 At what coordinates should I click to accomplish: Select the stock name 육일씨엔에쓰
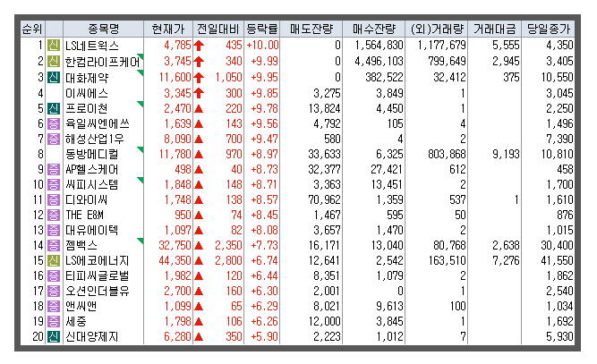[x=98, y=124]
